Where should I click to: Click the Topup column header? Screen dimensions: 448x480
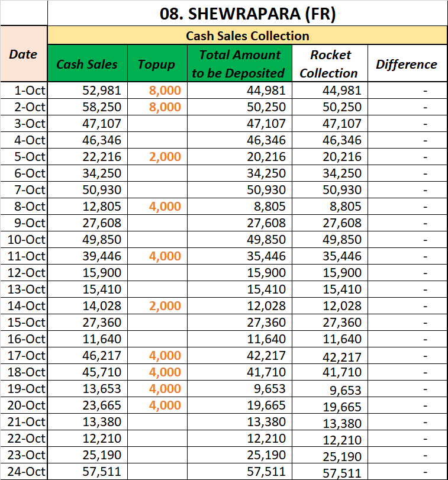pos(156,64)
